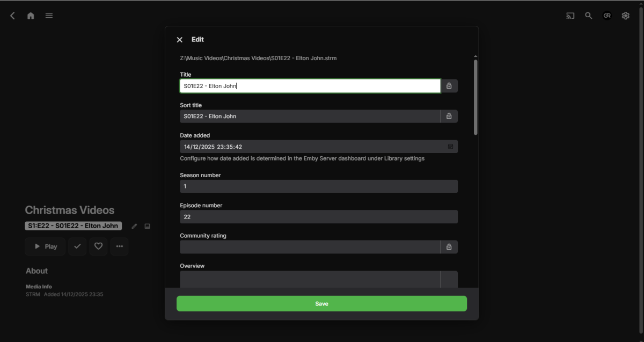Open search with the magnifier icon
644x342 pixels.
(589, 16)
